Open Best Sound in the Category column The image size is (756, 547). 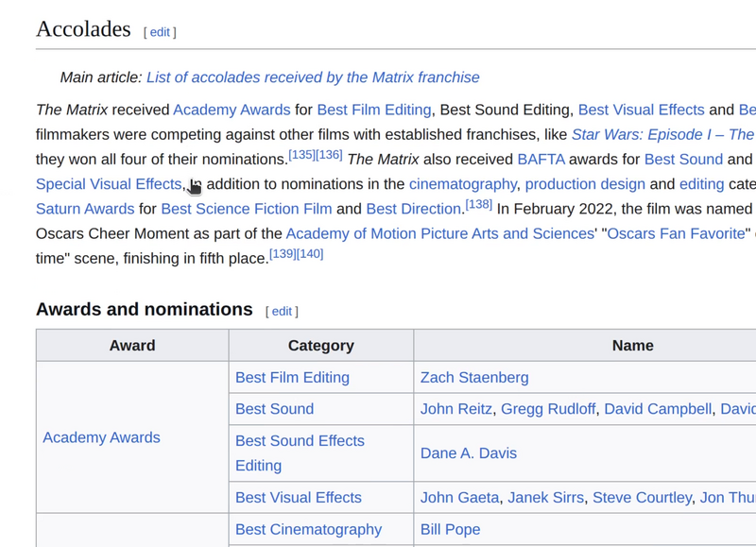274,409
